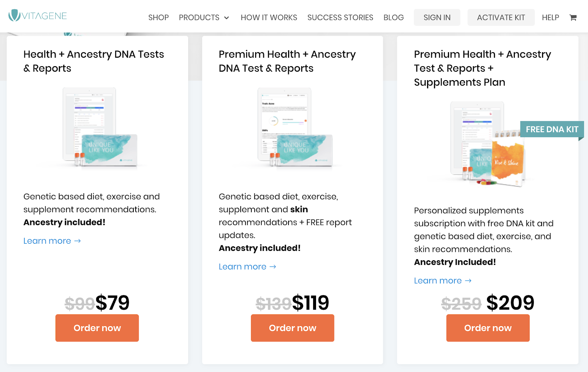This screenshot has height=372, width=588.
Task: Click the Activate Kit button
Action: (501, 18)
